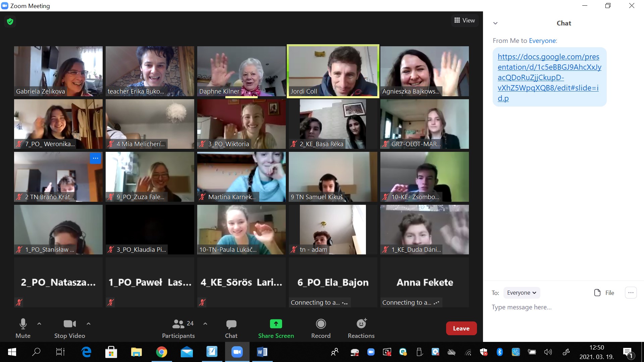The width and height of the screenshot is (644, 362).
Task: Click muted mic icon on 1_PO_Paweł tile
Action: (111, 302)
